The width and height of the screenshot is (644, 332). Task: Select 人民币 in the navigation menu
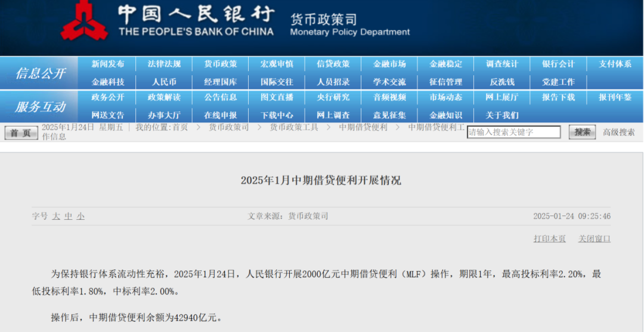click(x=164, y=82)
